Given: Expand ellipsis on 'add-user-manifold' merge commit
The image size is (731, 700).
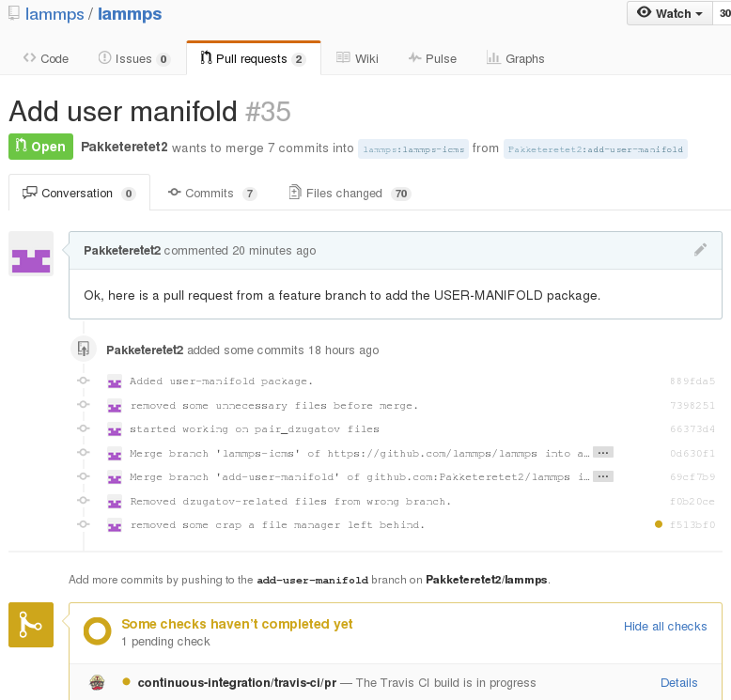Looking at the screenshot, I should (x=603, y=476).
